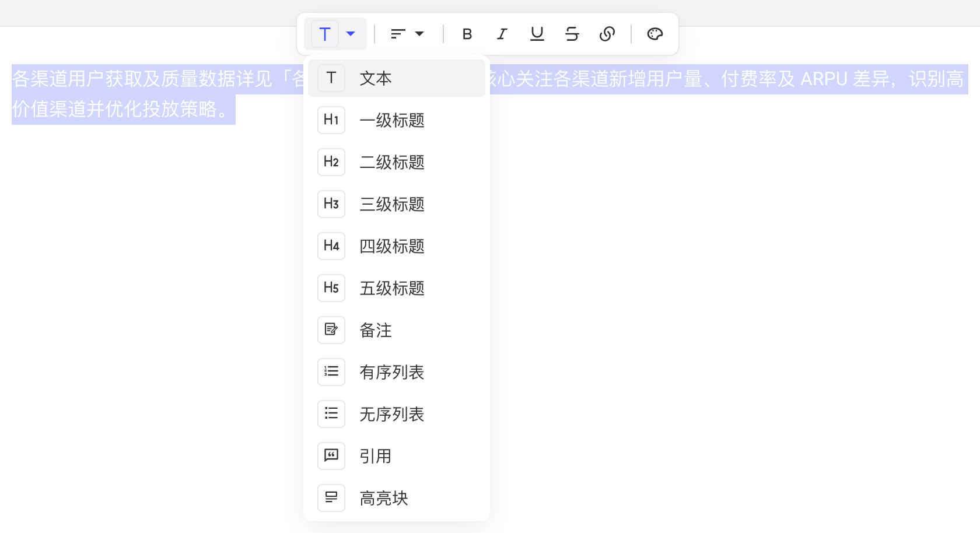Convert paragraph to 引用 quote
The width and height of the screenshot is (980, 533).
(397, 456)
